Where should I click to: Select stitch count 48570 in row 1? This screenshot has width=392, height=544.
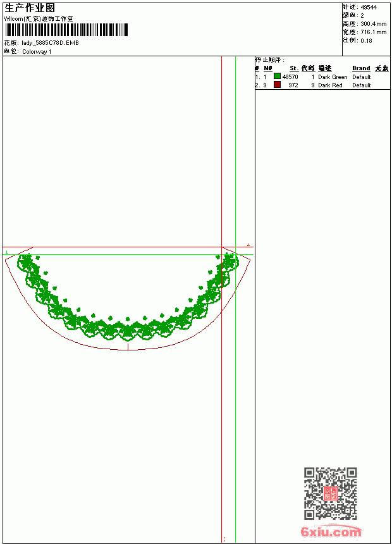coord(290,77)
